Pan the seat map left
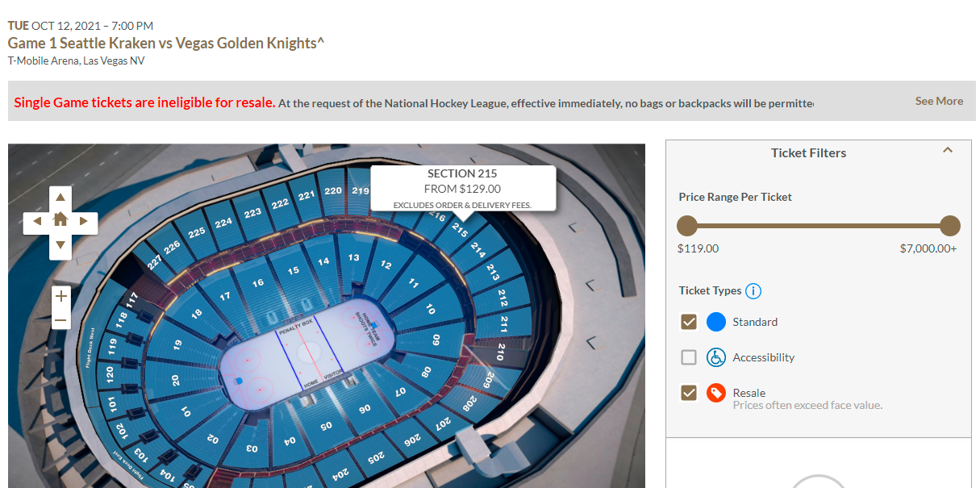Image resolution: width=980 pixels, height=488 pixels. [x=36, y=221]
